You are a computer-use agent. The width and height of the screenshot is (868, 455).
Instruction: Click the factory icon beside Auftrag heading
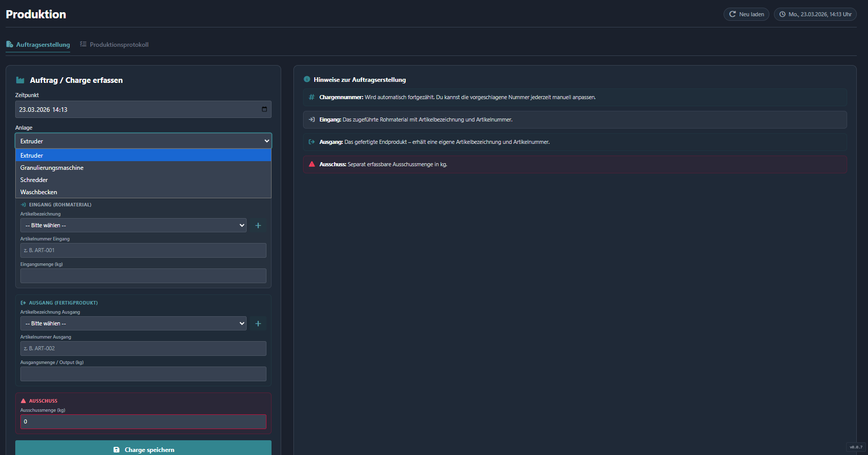[20, 80]
